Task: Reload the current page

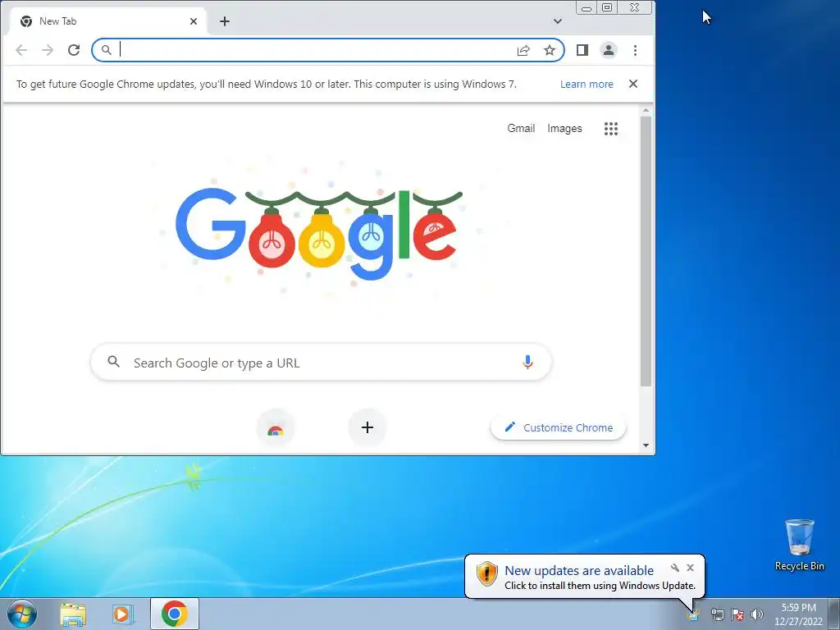Action: coord(74,50)
